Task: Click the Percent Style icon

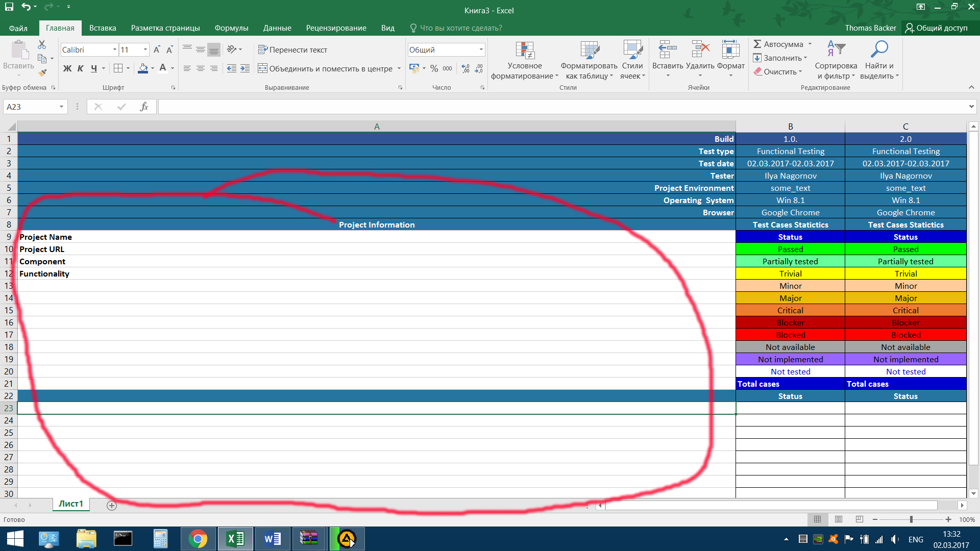Action: pos(434,68)
